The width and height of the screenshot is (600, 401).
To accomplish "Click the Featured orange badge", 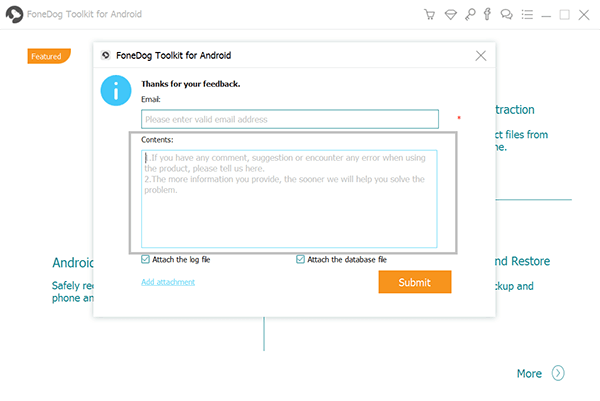I will pos(49,56).
